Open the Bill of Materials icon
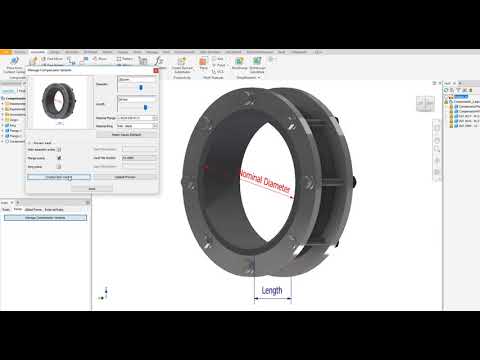Screen dimensions: 480x360 point(143,61)
